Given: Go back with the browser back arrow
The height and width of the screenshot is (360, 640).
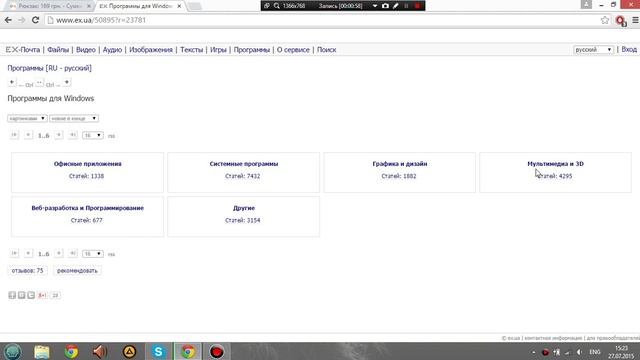Looking at the screenshot, I should (x=8, y=20).
